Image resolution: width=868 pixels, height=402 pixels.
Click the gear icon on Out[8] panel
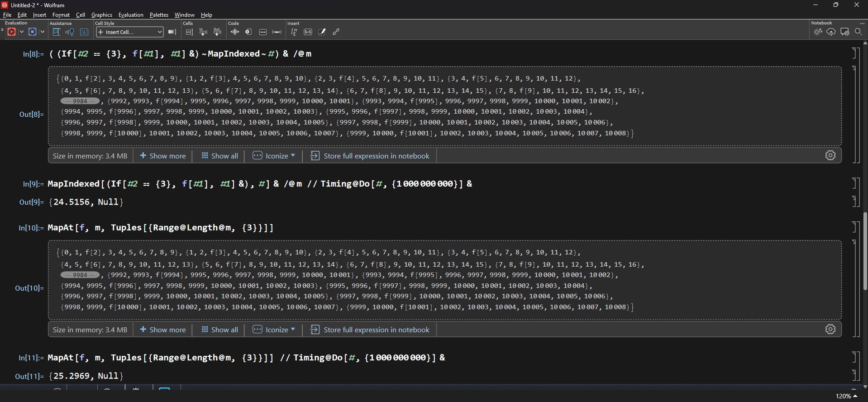[830, 155]
